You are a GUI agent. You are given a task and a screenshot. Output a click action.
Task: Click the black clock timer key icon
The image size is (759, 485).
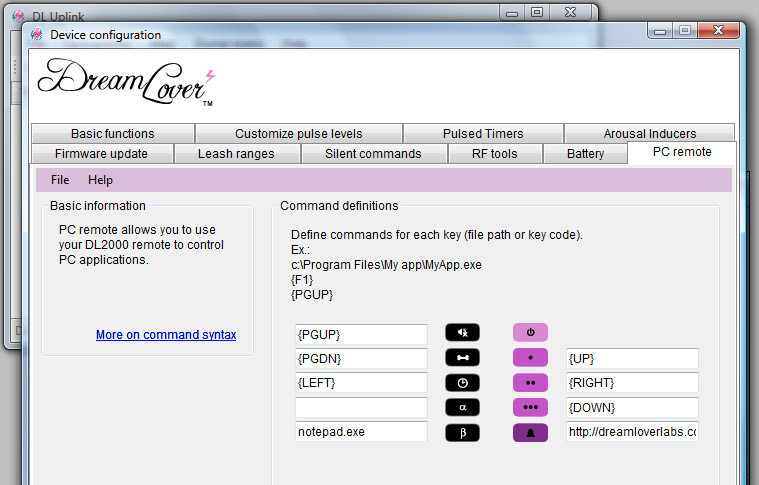point(462,383)
